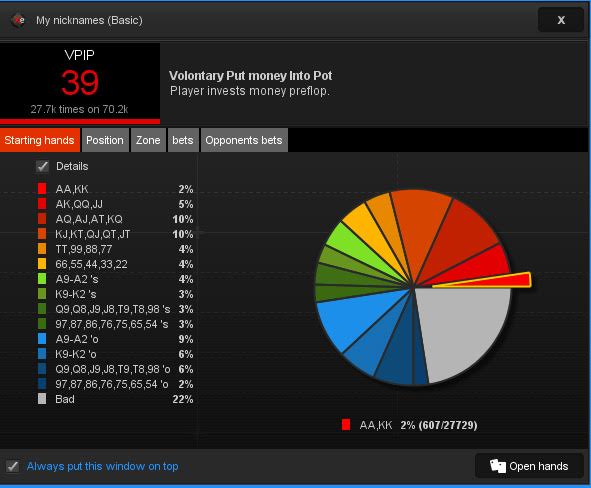Click the app logo icon in title bar
Screen dimensions: 591x488
(18, 20)
